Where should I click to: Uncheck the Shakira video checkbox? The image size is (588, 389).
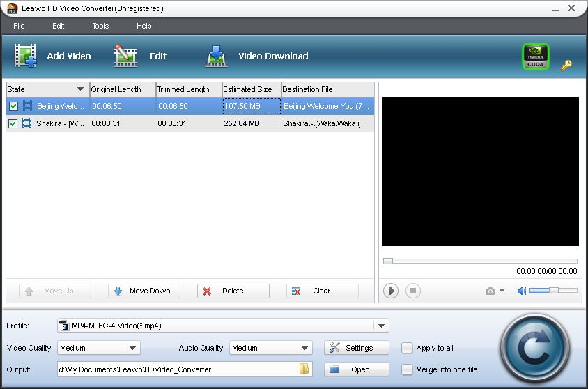13,123
